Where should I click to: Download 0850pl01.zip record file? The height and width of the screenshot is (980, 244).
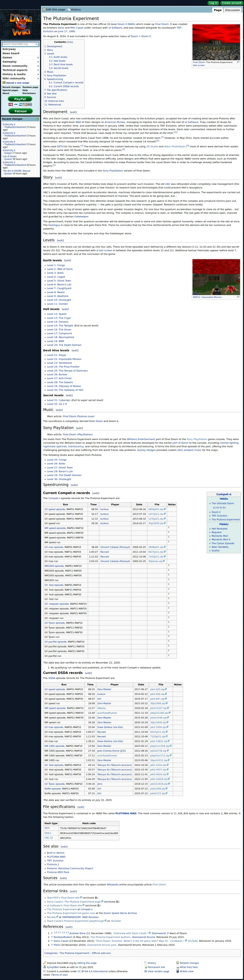156,509
